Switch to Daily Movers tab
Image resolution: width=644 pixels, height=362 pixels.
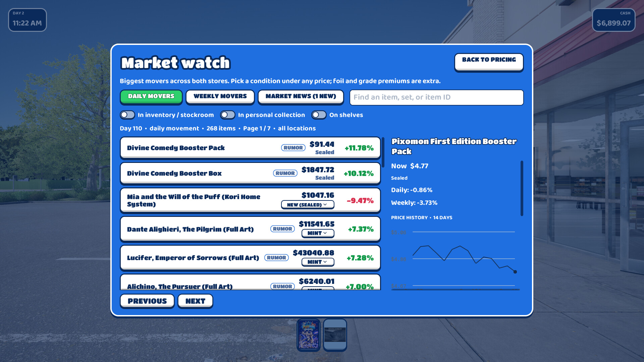click(x=151, y=97)
